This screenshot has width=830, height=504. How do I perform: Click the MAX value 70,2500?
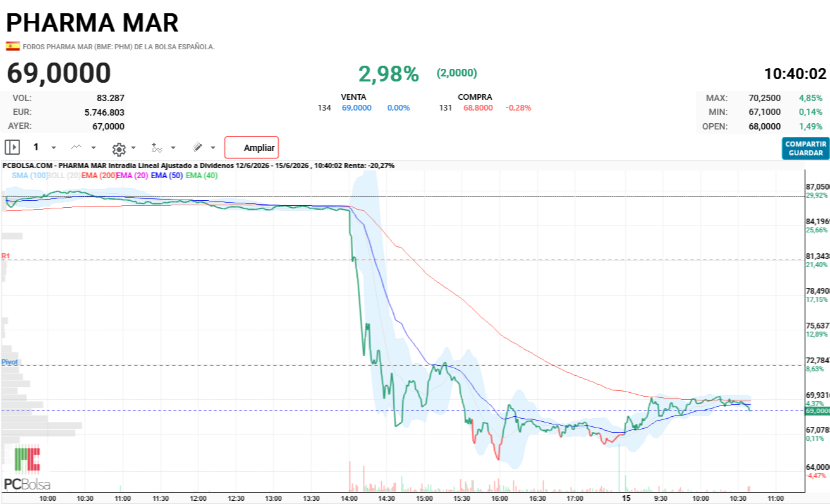(764, 98)
